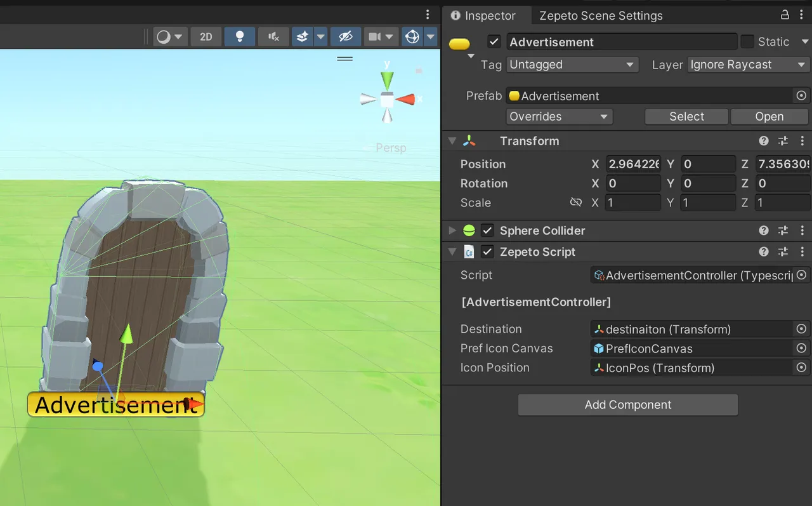Unmute scene audio with speaker icon
The height and width of the screenshot is (506, 812).
point(273,36)
